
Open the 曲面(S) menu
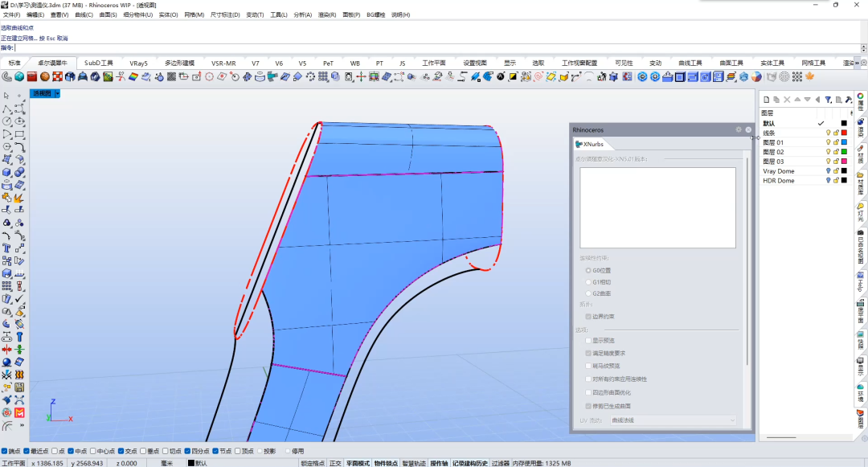(108, 15)
